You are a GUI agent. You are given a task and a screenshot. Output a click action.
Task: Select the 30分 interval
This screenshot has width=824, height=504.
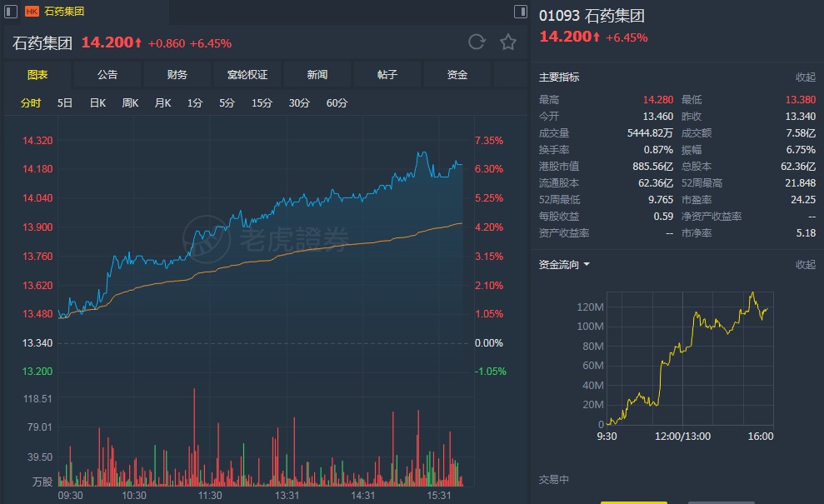[299, 103]
